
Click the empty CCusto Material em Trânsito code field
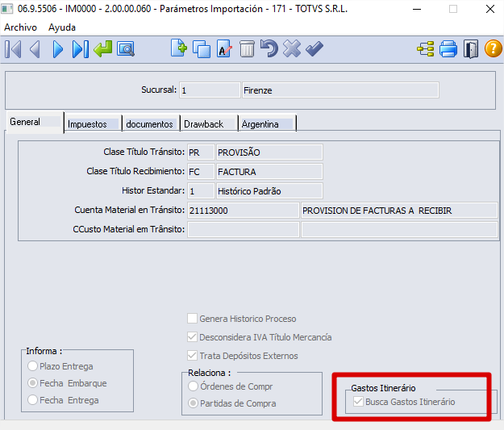click(x=244, y=230)
